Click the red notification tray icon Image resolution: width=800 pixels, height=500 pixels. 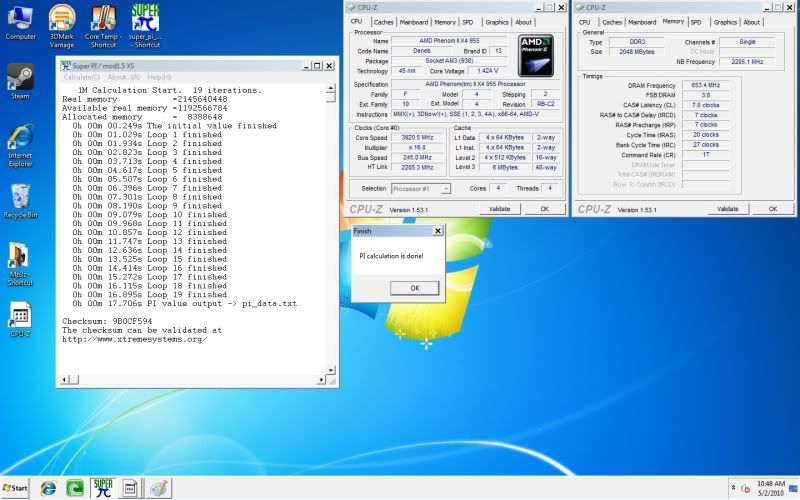pos(745,489)
